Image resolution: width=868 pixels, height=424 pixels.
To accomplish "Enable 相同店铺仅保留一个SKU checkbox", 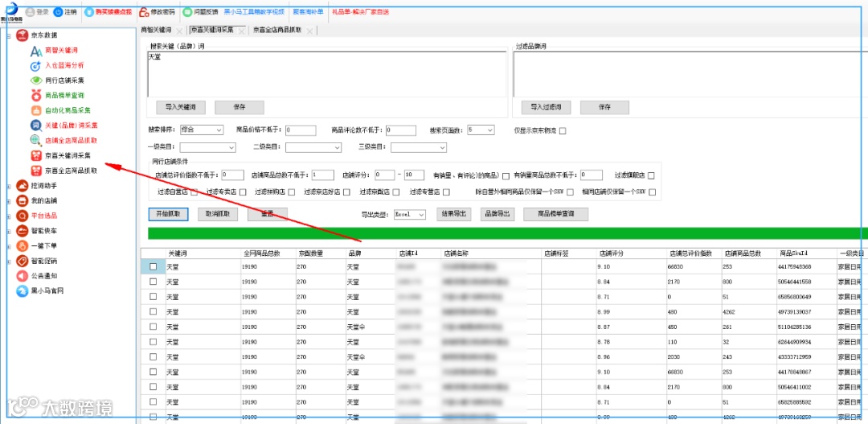I will pyautogui.click(x=652, y=193).
